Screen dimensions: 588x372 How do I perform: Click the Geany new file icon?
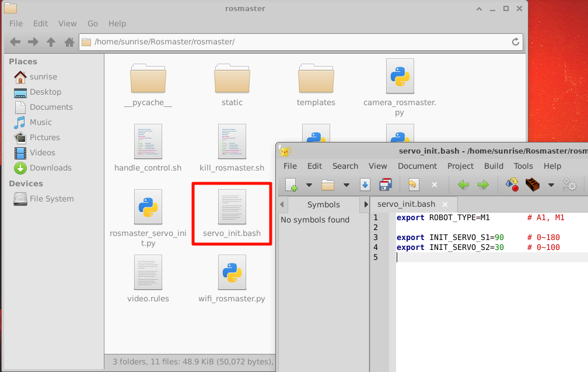coord(291,185)
